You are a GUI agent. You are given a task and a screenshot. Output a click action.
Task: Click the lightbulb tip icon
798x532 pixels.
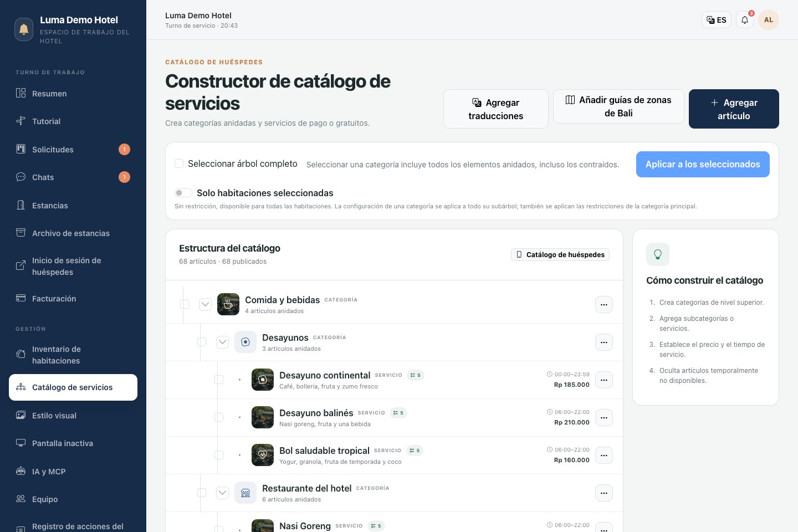[x=658, y=254]
